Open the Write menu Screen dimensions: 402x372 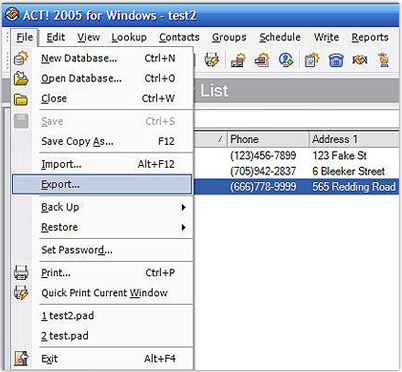point(326,37)
